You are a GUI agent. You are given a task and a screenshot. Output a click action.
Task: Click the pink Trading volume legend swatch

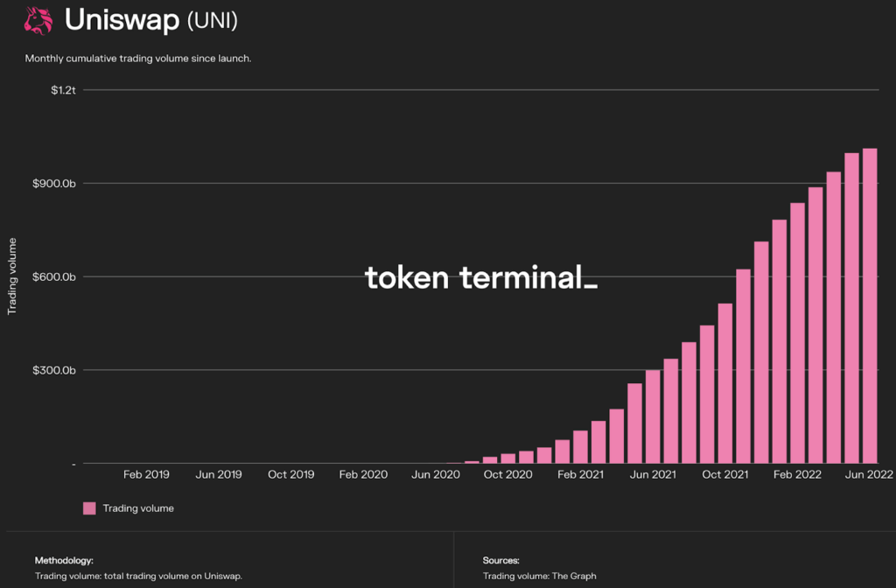pyautogui.click(x=89, y=508)
